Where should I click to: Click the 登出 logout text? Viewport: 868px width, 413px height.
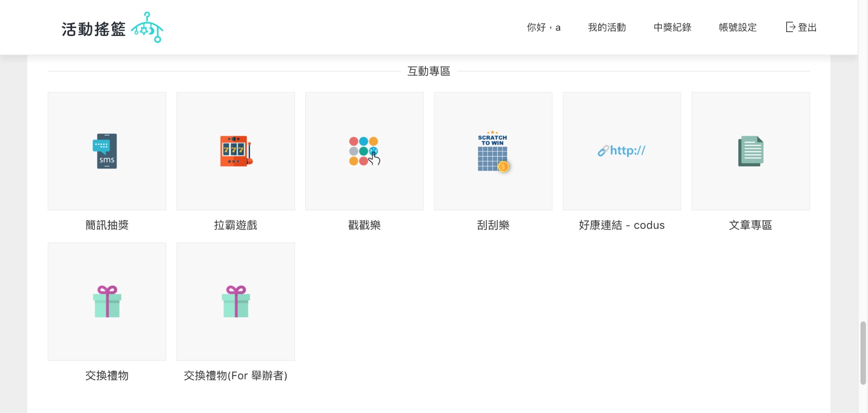point(807,28)
